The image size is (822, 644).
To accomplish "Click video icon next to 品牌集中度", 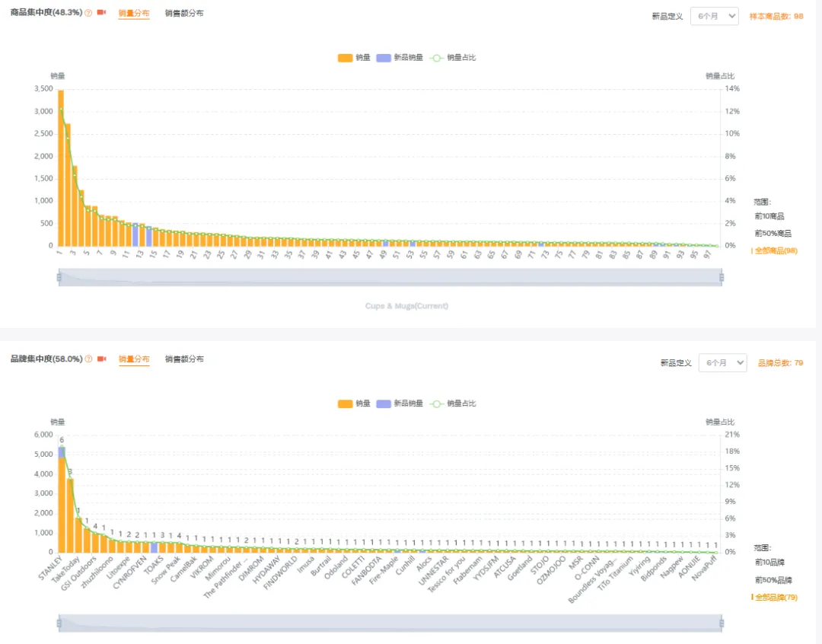I will 101,359.
